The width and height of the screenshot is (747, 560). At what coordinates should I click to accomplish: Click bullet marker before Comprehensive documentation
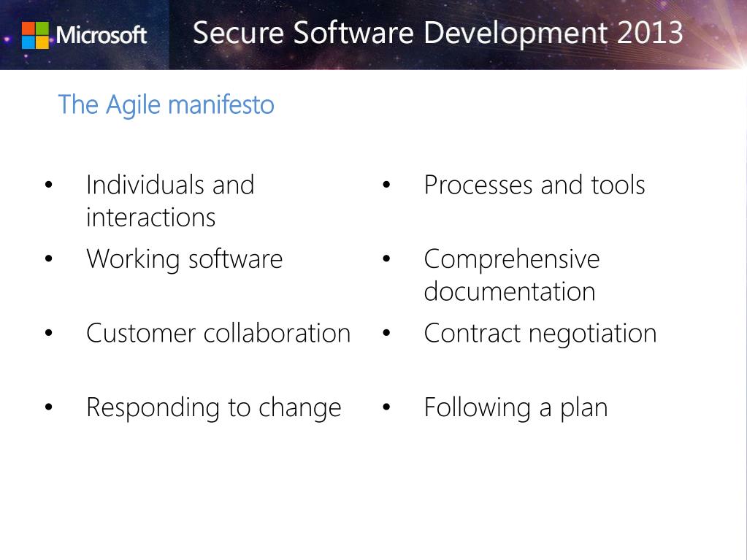[386, 259]
